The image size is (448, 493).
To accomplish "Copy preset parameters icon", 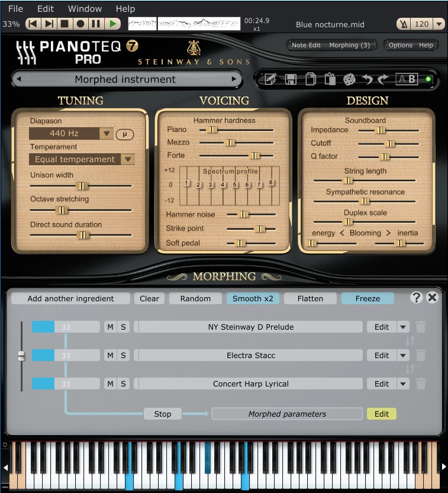I will coord(311,79).
